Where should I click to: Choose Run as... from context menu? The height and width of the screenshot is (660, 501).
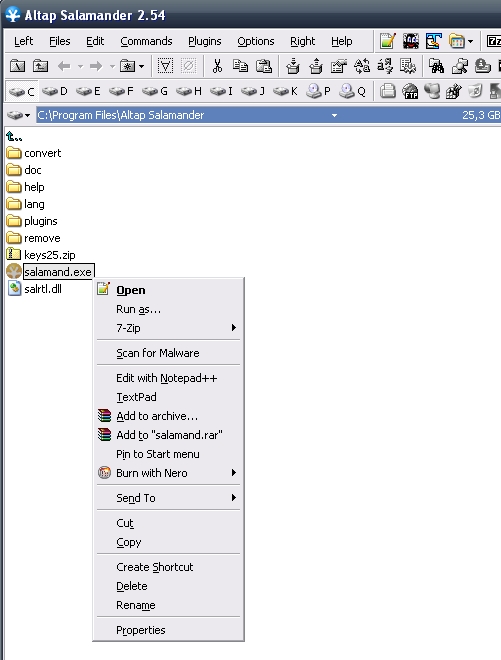click(168, 309)
